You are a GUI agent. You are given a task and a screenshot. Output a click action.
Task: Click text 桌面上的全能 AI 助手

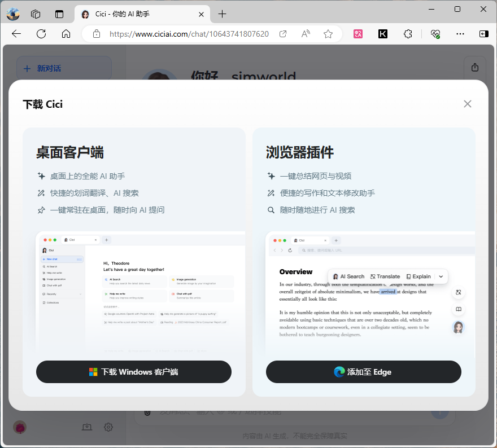click(88, 176)
